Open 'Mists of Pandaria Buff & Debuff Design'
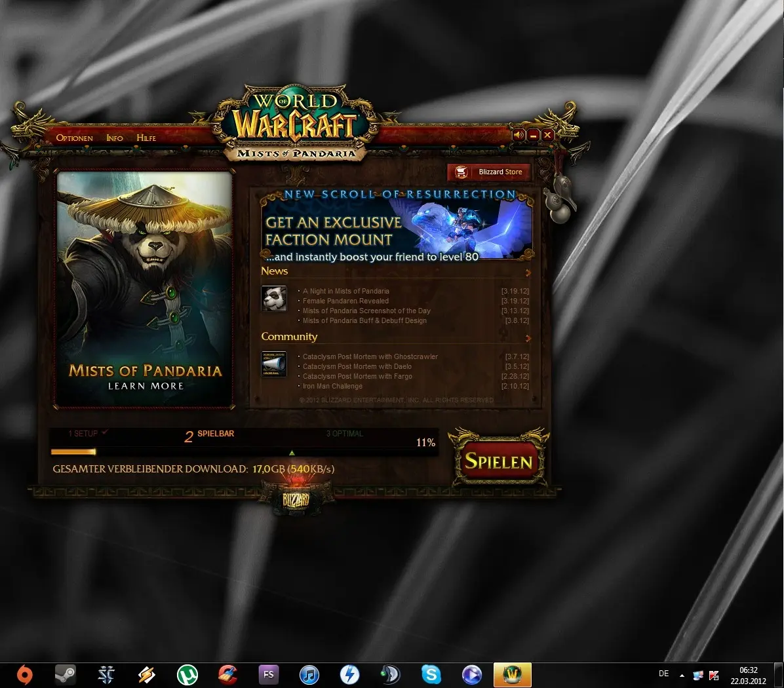 [x=364, y=321]
